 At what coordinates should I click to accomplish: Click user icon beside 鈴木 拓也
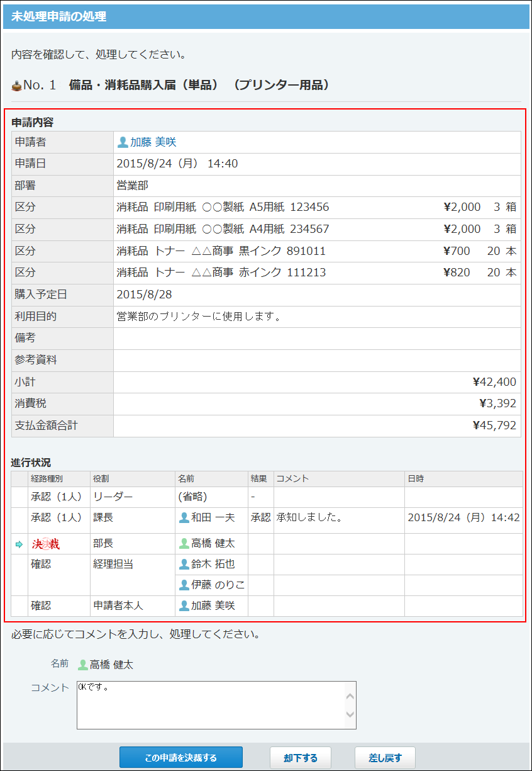coord(184,565)
